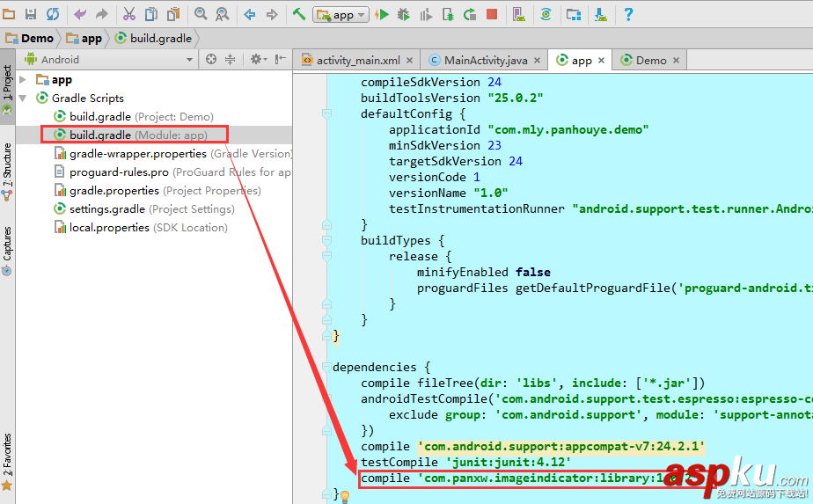This screenshot has height=504, width=813.
Task: Click the scroll-from-source crosshair icon
Action: (x=211, y=60)
